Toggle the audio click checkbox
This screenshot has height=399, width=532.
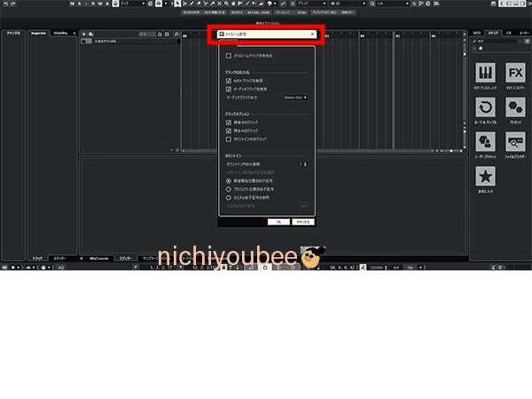click(x=228, y=89)
